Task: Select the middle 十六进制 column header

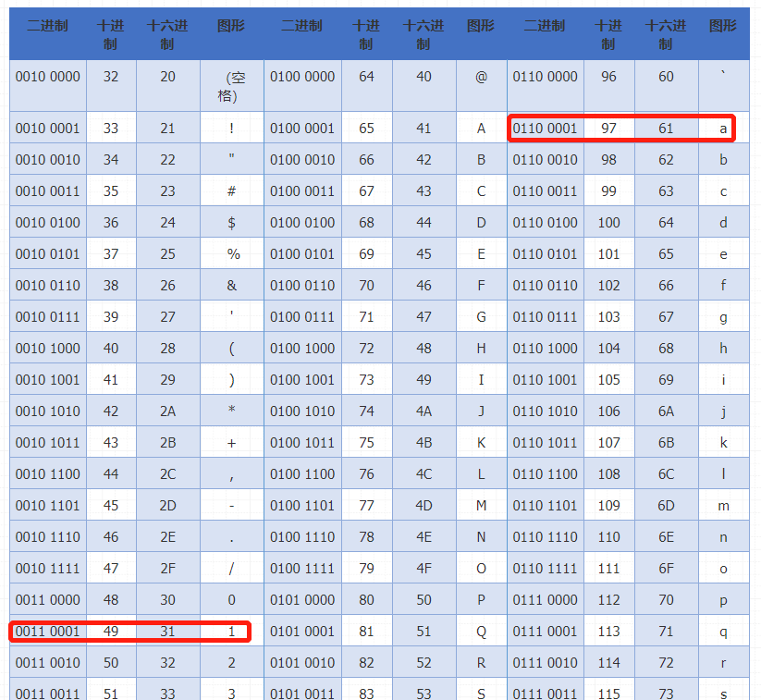Action: click(x=423, y=34)
